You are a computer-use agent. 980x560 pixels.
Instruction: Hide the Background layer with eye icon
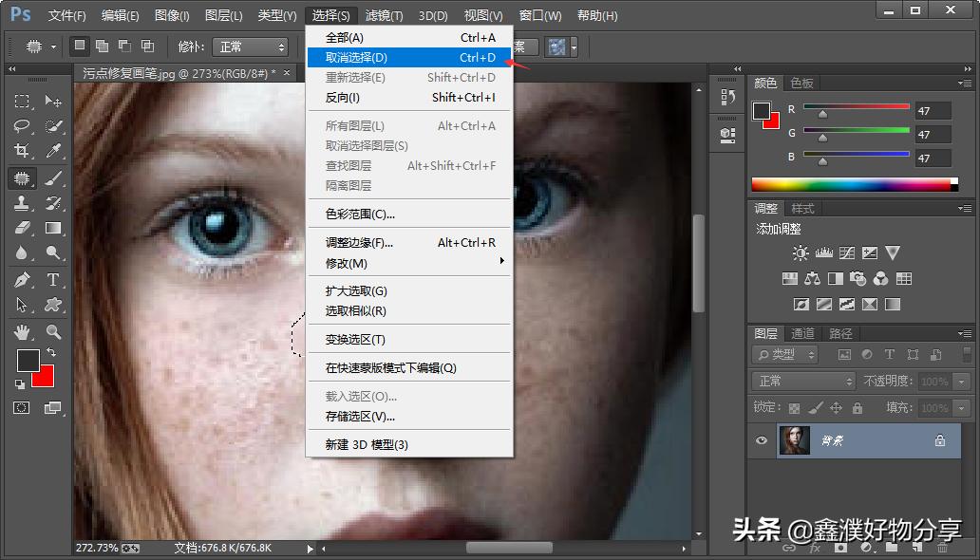(761, 440)
